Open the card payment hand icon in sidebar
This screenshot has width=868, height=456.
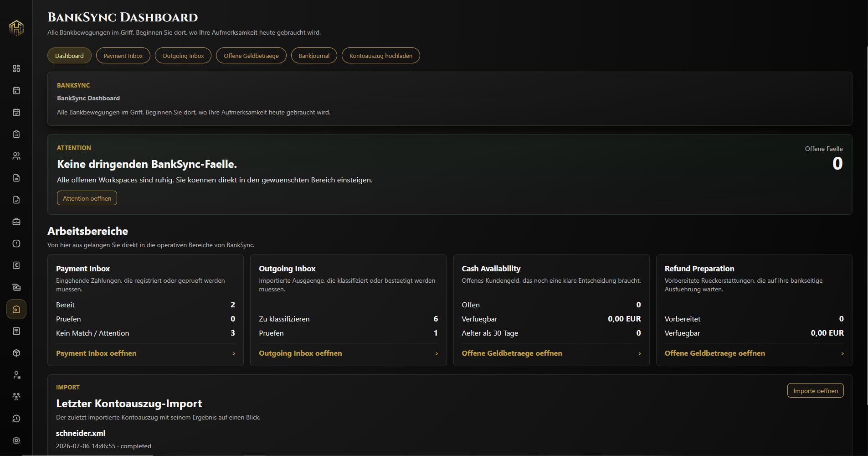pyautogui.click(x=16, y=287)
